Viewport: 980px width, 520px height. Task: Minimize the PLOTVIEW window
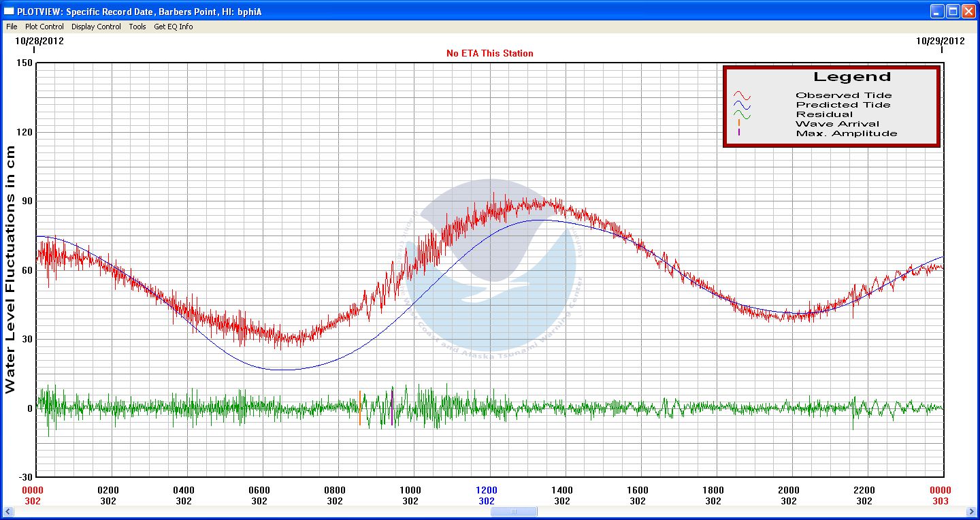click(938, 11)
